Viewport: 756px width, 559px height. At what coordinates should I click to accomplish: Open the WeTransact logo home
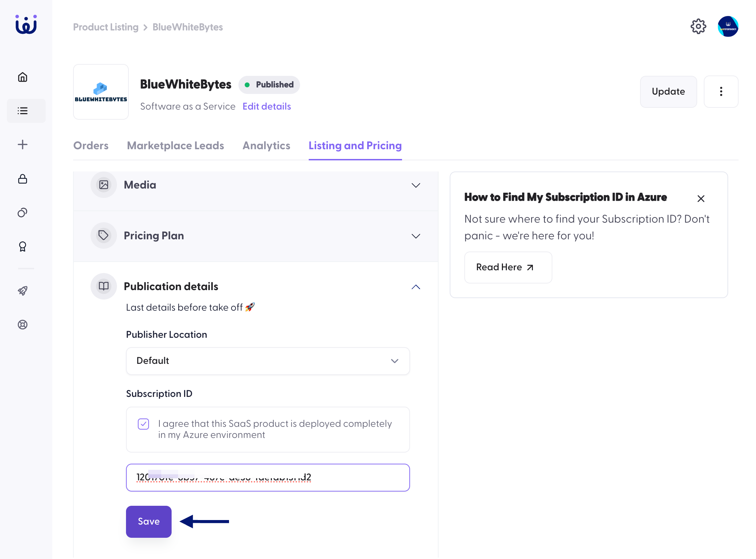point(26,25)
